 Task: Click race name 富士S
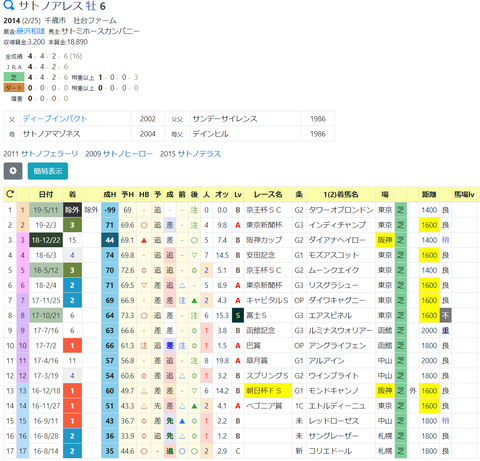coord(257,315)
